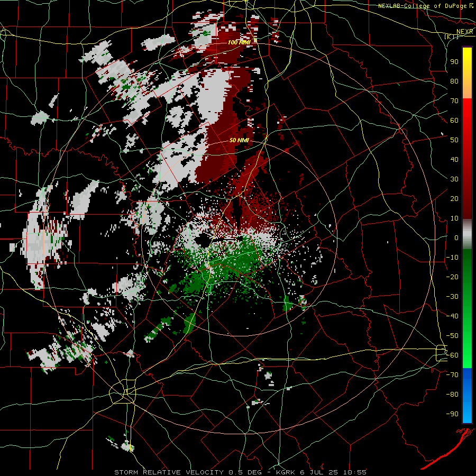Pick the gray zero band of the color scale
Screen dimensions: 476x476
tap(467, 234)
